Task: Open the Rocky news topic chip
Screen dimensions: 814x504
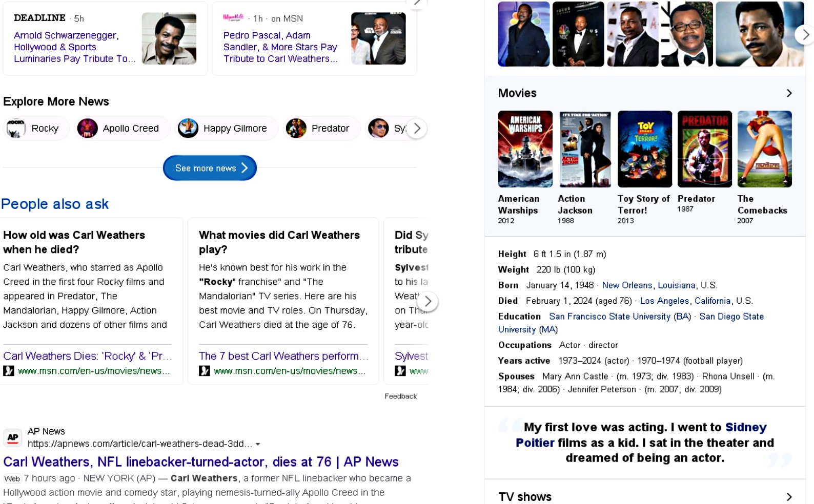Action: coord(36,128)
